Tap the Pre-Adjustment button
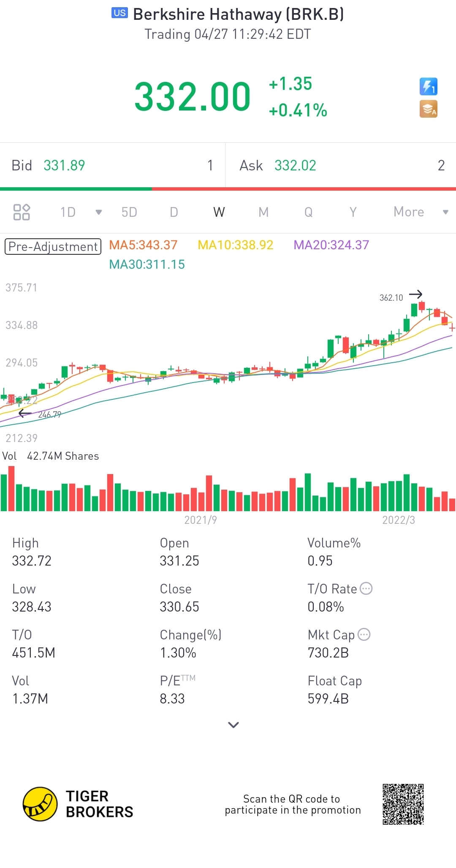The image size is (456, 868). coord(53,246)
